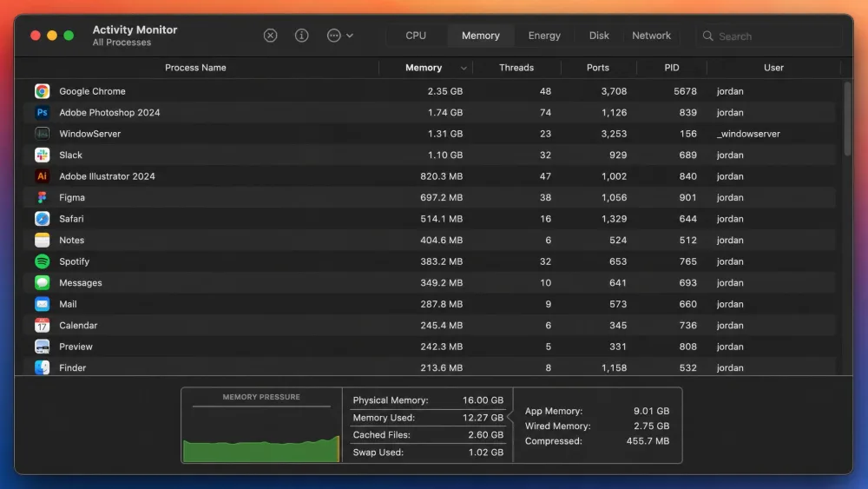Select the Finder process name
The width and height of the screenshot is (868, 489).
pos(73,367)
